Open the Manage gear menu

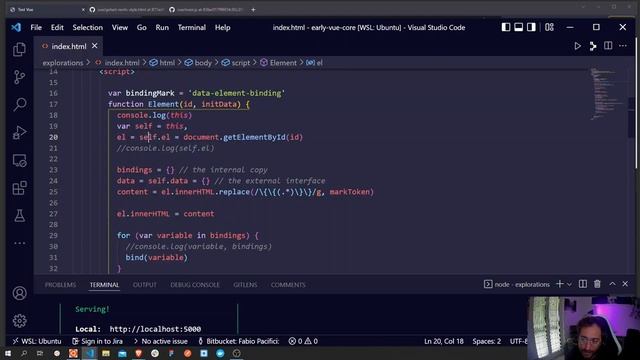point(19,321)
